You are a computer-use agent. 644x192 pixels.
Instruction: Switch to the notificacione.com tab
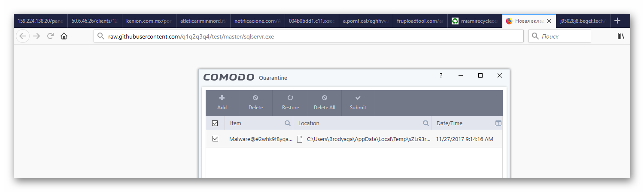(x=258, y=21)
